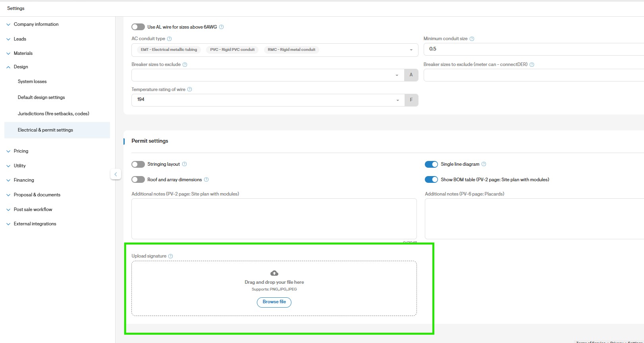This screenshot has width=644, height=343.
Task: Select Electrical & permit settings item
Action: [x=57, y=130]
